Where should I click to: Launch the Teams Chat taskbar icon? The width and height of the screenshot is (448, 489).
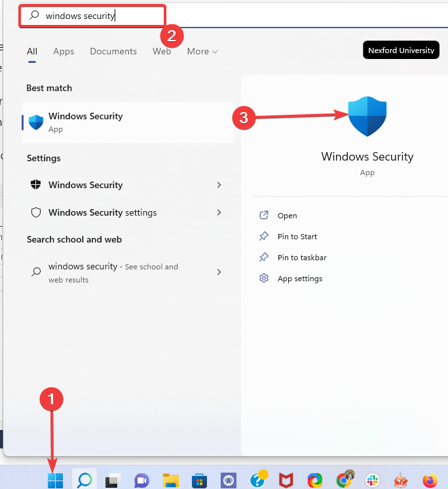(141, 480)
